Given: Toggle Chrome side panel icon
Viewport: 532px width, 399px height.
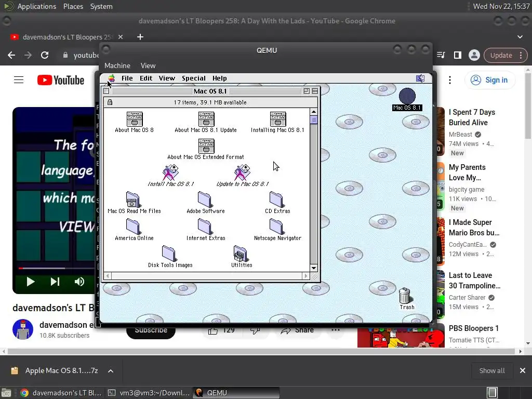Looking at the screenshot, I should 457,55.
